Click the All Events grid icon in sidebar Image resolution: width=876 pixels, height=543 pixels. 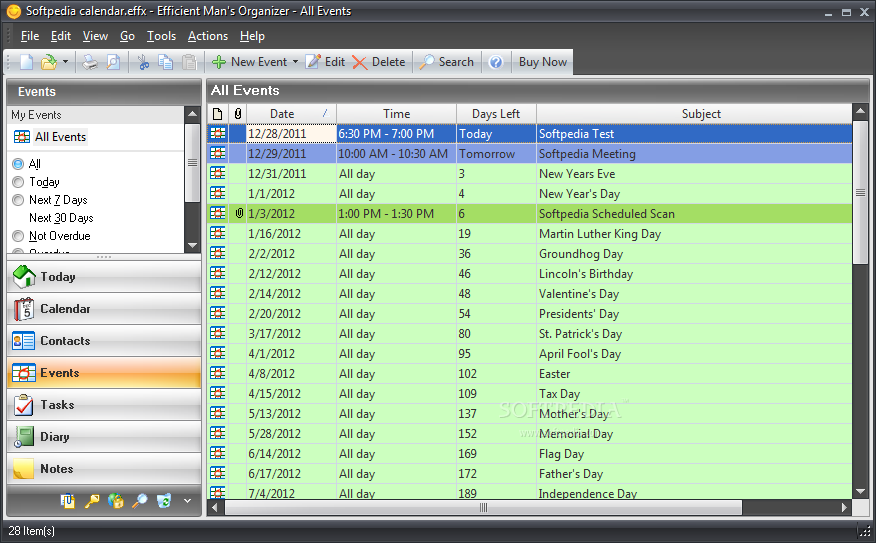click(22, 137)
